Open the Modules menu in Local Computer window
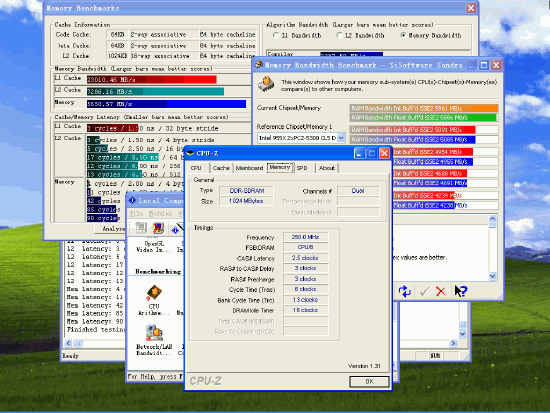Image resolution: width=550 pixels, height=413 pixels. click(160, 213)
